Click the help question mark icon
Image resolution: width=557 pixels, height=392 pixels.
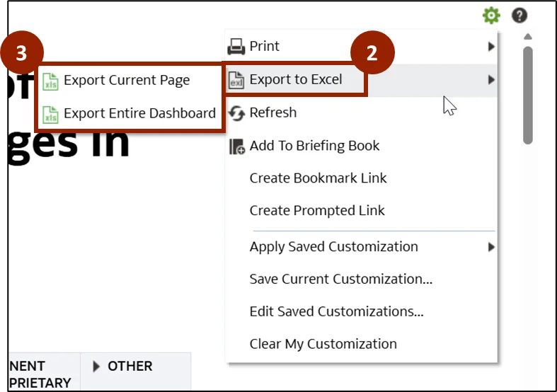coord(520,15)
